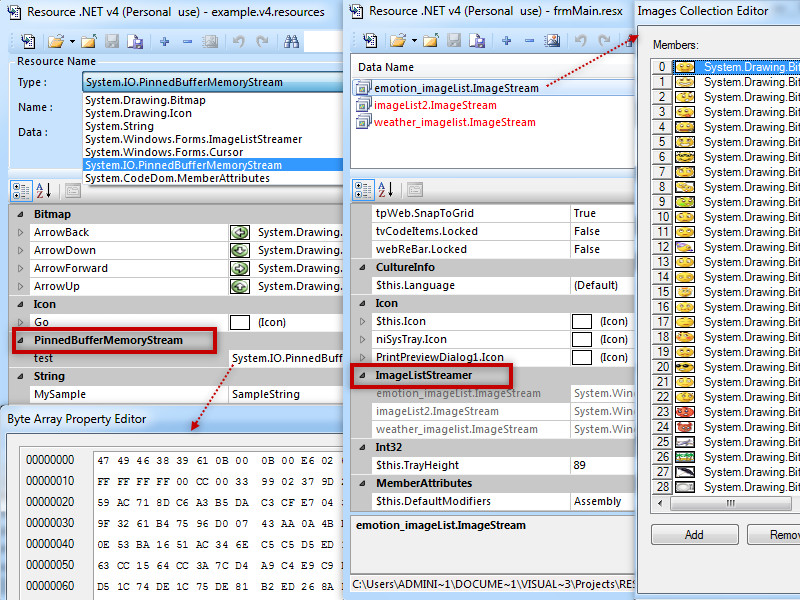The image size is (800, 600).
Task: Toggle Categorized view in frmMain.resx grid
Action: click(363, 190)
